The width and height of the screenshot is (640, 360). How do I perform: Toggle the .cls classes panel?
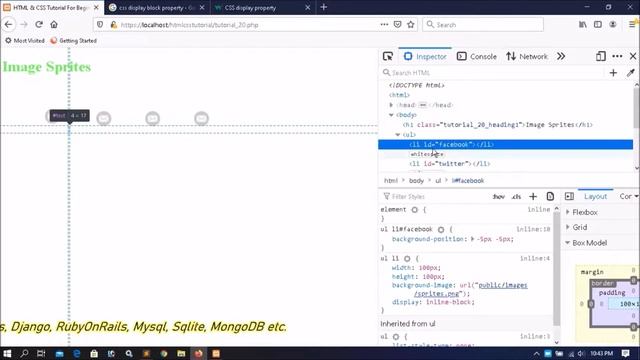(516, 196)
